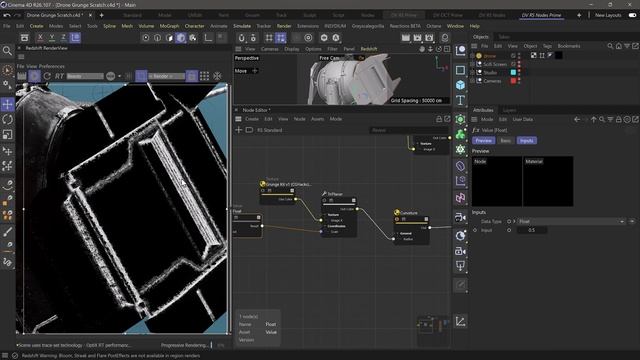The height and width of the screenshot is (360, 640).
Task: Click the black material tag on Drone
Action: coord(558,55)
